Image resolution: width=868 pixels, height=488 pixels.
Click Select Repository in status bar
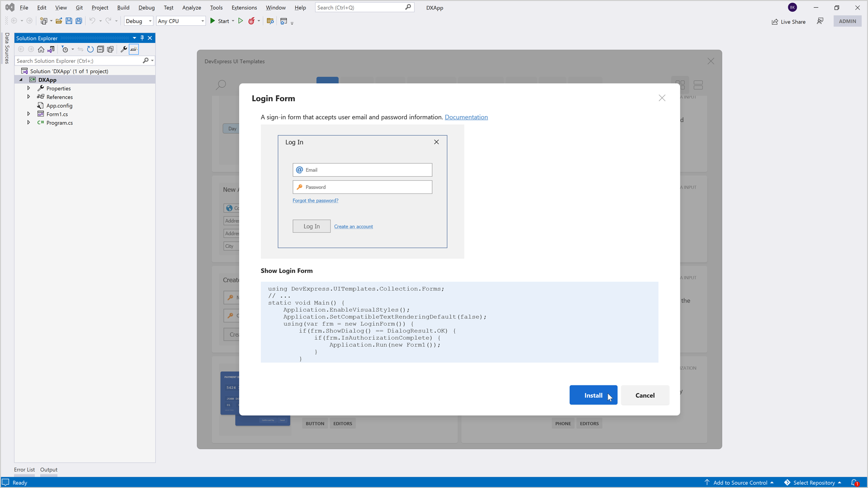coord(813,483)
